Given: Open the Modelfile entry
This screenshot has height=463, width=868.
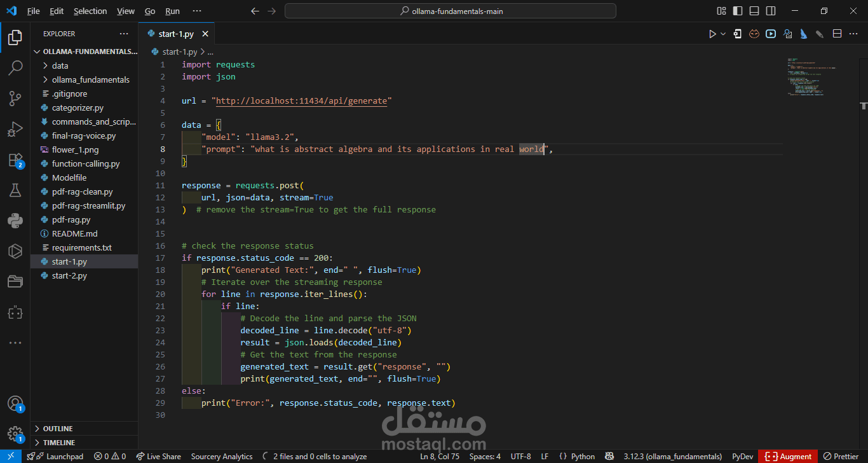Looking at the screenshot, I should point(85,177).
